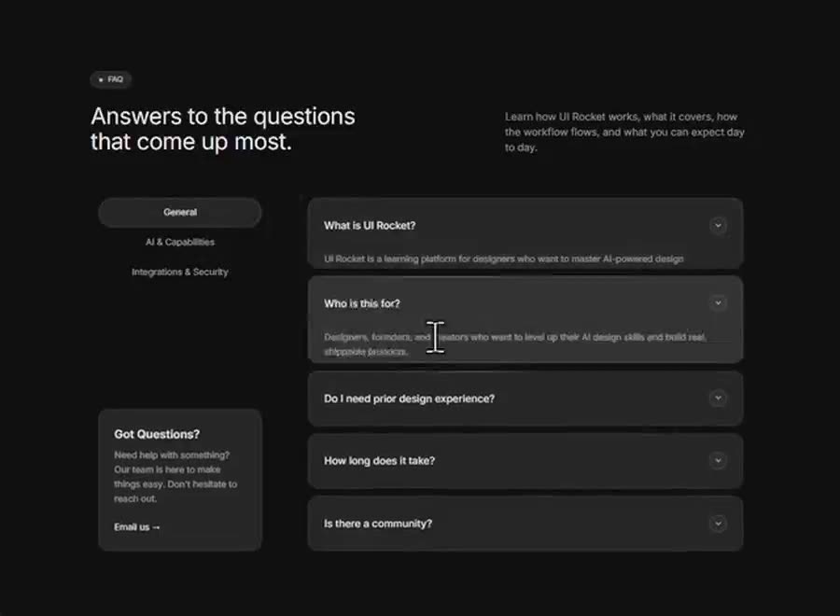Click "Answers to the questions" heading
Image resolution: width=840 pixels, height=616 pixels.
tap(223, 129)
